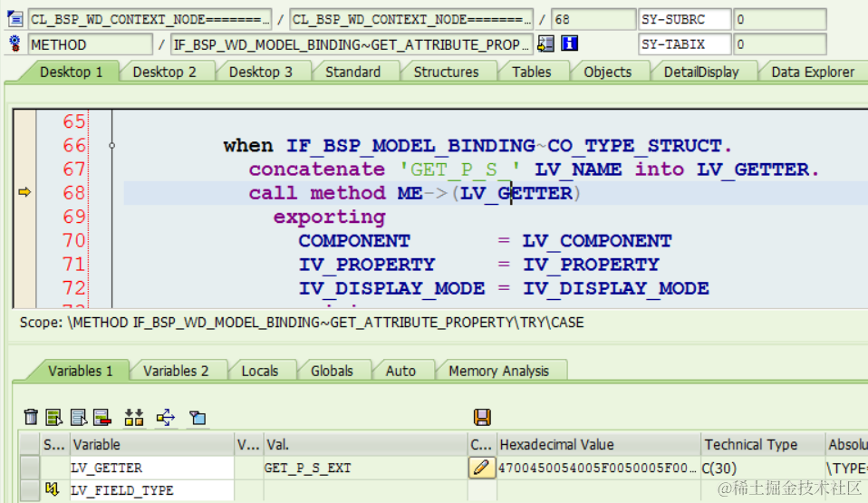Screen dimensions: 868x503
Task: Select the Variables 1 tab
Action: 81,372
